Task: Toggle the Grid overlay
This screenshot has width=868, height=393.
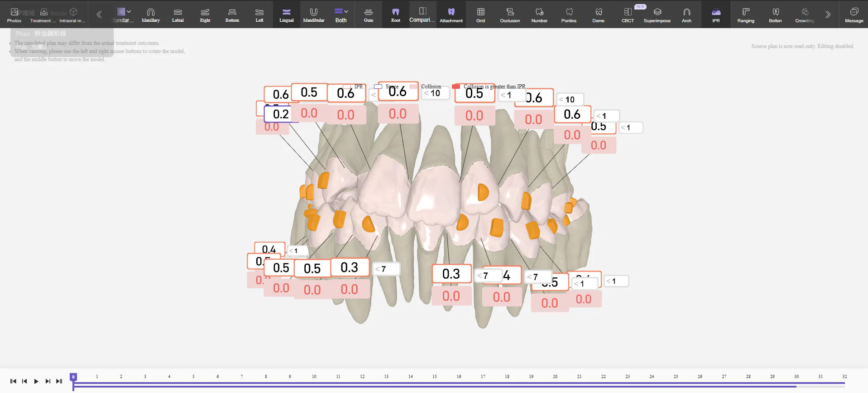Action: click(x=481, y=15)
